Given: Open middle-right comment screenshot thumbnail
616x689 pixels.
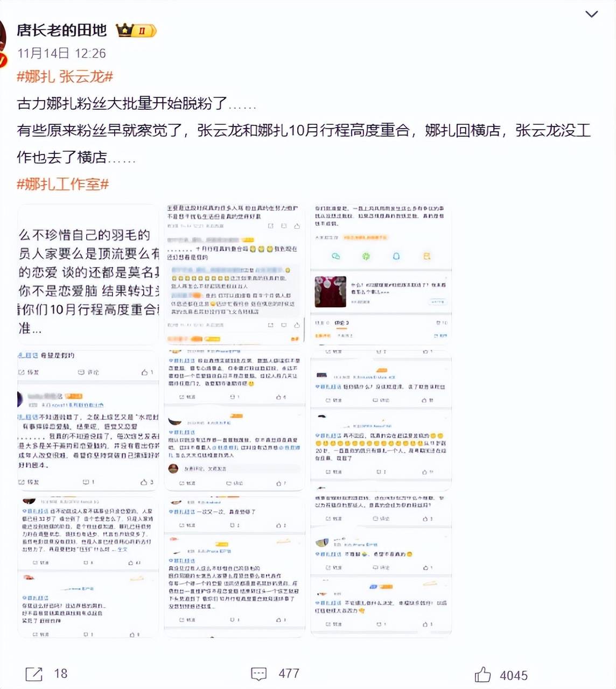Looking at the screenshot, I should point(381,420).
